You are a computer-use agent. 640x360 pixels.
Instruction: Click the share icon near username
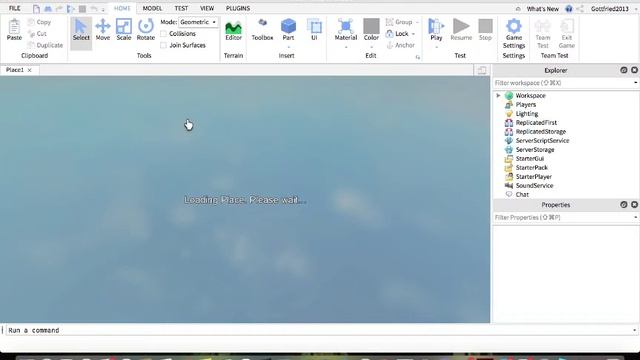[x=580, y=9]
